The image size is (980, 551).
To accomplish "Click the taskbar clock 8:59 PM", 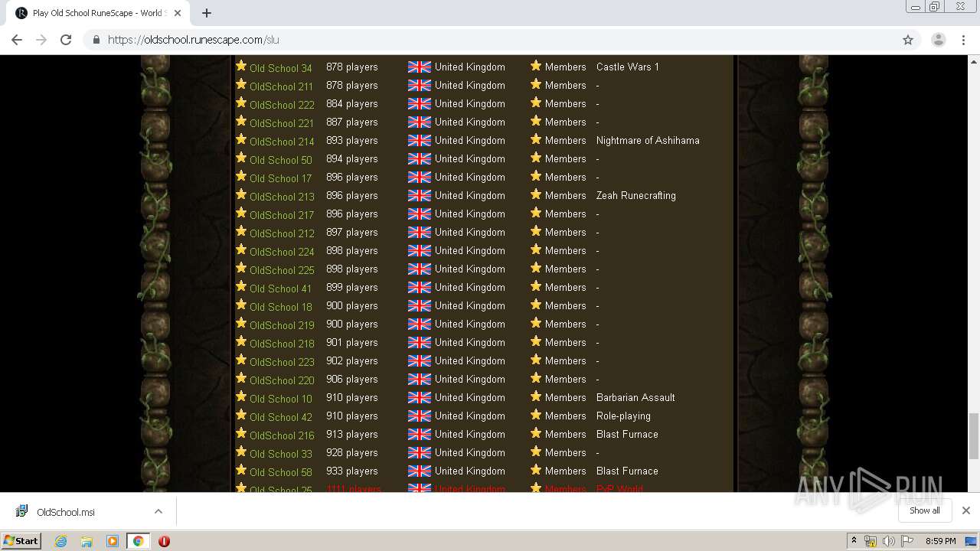I will pos(940,541).
